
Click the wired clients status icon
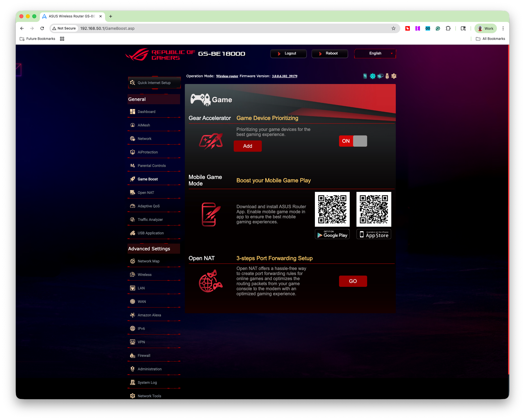point(380,76)
